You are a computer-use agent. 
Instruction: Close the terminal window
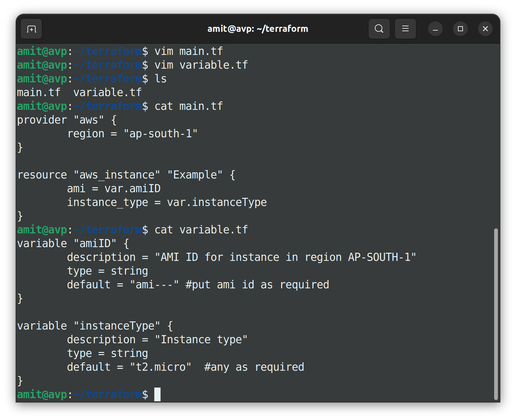(485, 29)
